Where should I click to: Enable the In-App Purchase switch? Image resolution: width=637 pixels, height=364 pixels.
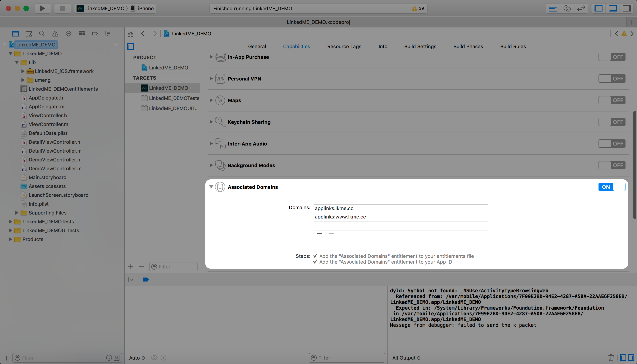click(612, 57)
